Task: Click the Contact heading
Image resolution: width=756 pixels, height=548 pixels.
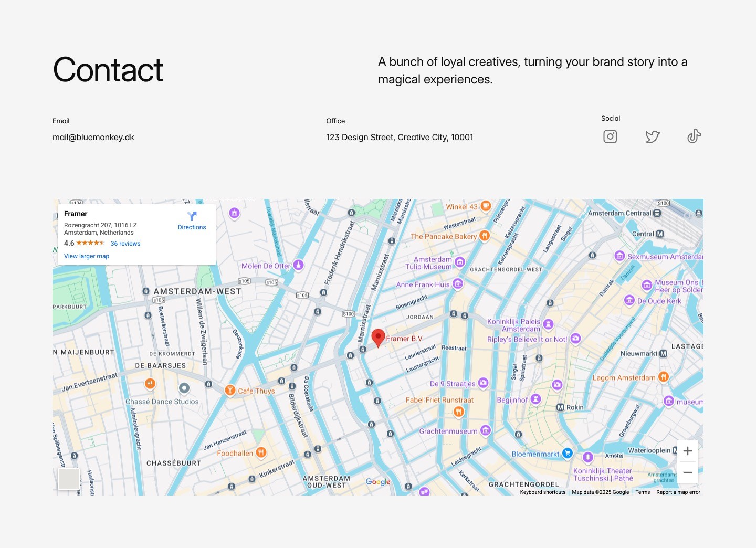Action: pyautogui.click(x=108, y=70)
